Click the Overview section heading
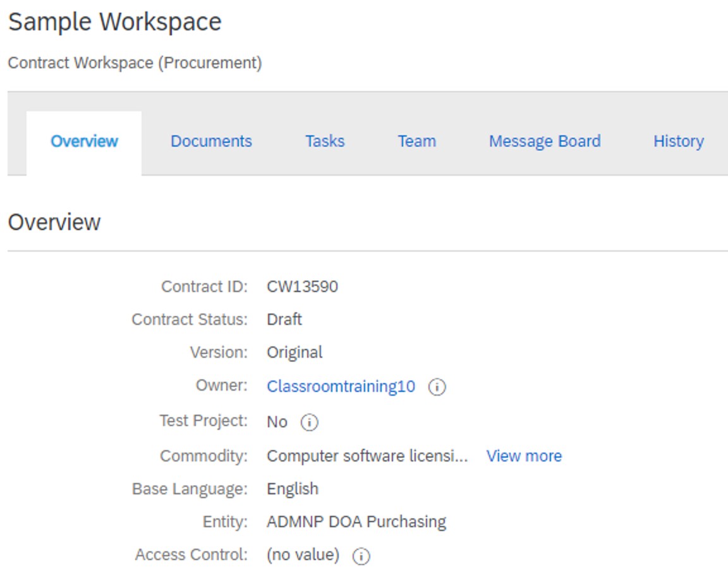The width and height of the screenshot is (728, 574). click(54, 222)
